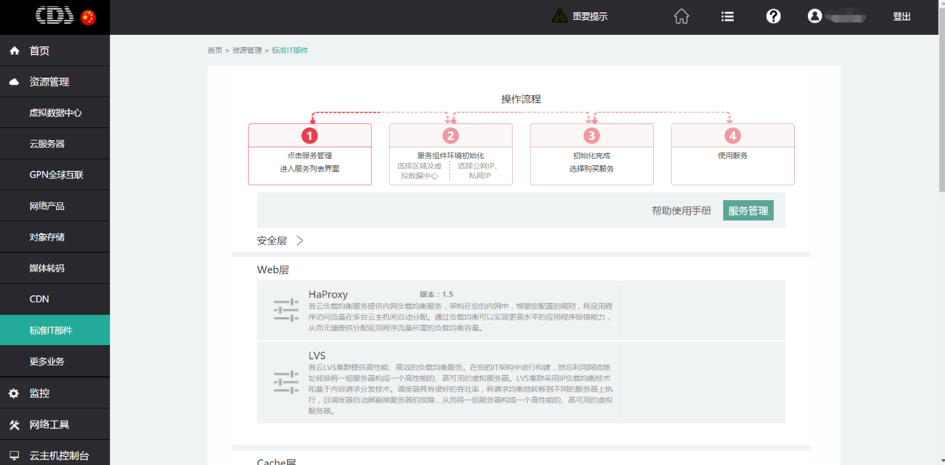Click 登出 to log out
The width and height of the screenshot is (945, 465).
(x=902, y=17)
